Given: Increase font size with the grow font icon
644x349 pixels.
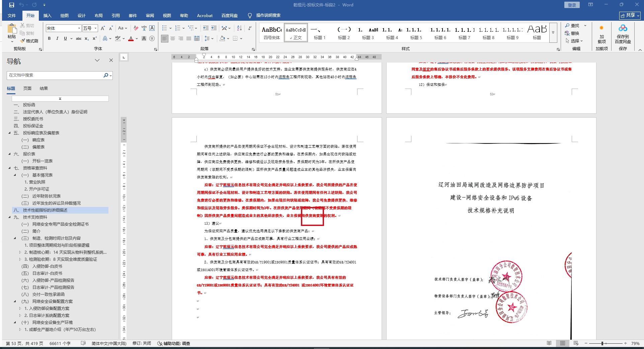Looking at the screenshot, I should 103,28.
